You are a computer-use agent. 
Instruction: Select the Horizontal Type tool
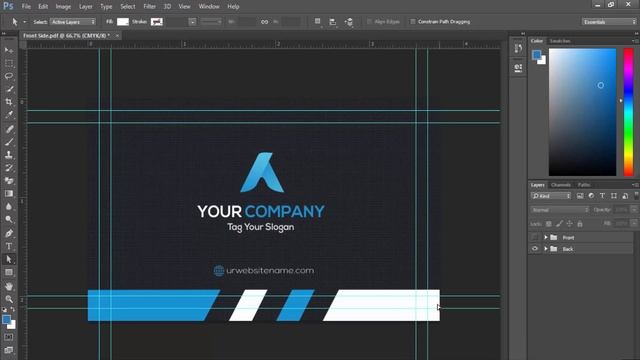(9, 246)
